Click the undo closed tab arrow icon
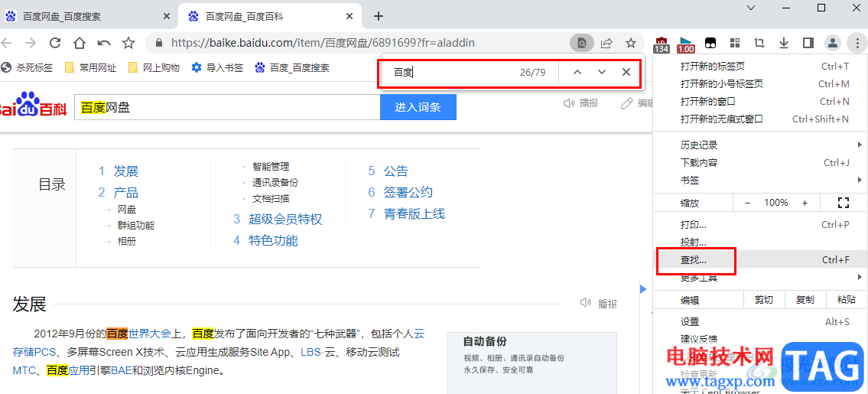Screen dimensions: 868x394 click(104, 43)
